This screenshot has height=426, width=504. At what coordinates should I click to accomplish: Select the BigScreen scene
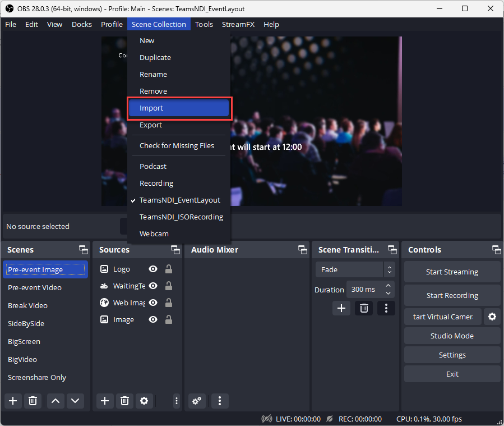pyautogui.click(x=45, y=341)
